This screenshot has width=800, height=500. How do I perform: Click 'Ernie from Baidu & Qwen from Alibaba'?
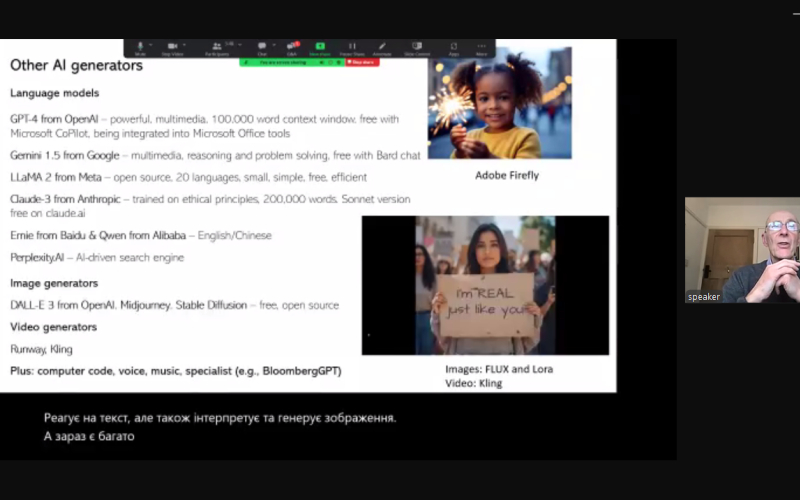(98, 235)
